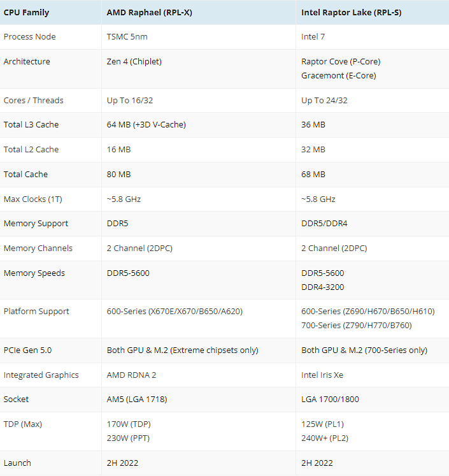This screenshot has width=449, height=476.
Task: Select the 80 MB total cache value
Action: point(118,175)
